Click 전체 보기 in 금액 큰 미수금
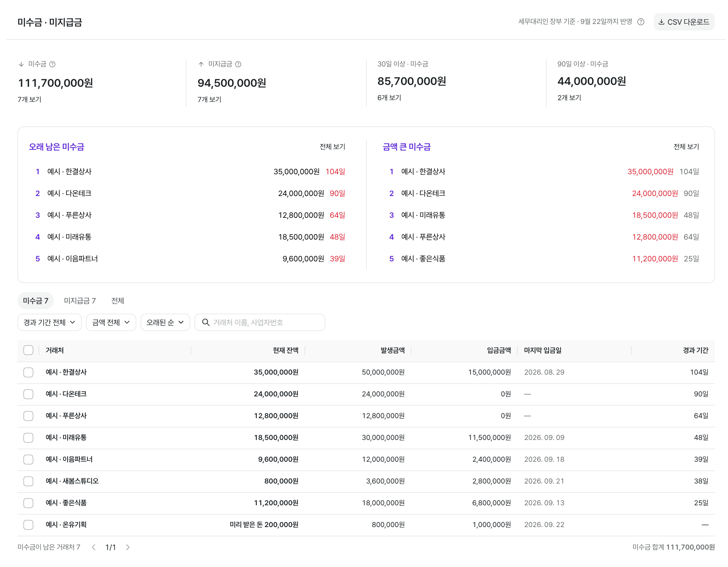Image resolution: width=728 pixels, height=567 pixels. click(x=686, y=147)
